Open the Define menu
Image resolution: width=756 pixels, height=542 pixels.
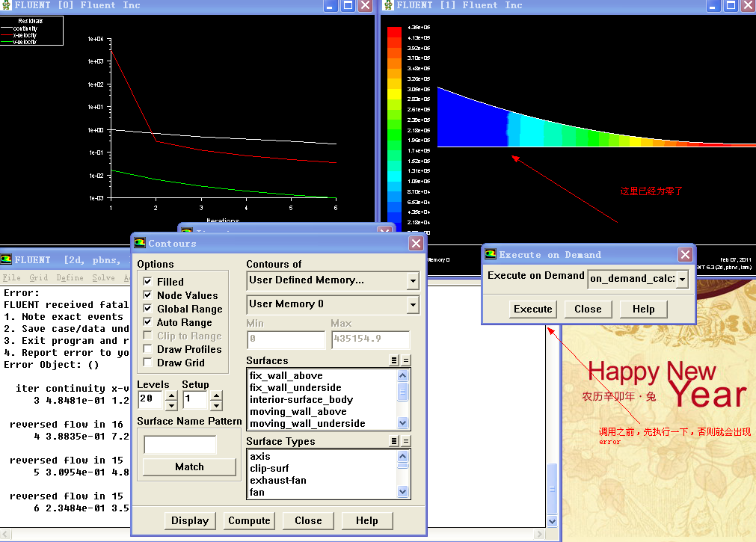pyautogui.click(x=70, y=277)
